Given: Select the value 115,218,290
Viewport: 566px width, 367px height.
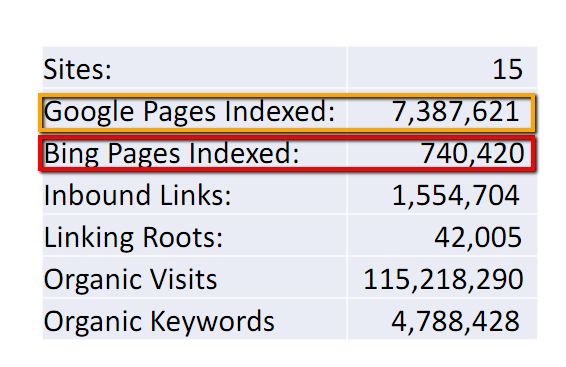Looking at the screenshot, I should [443, 280].
